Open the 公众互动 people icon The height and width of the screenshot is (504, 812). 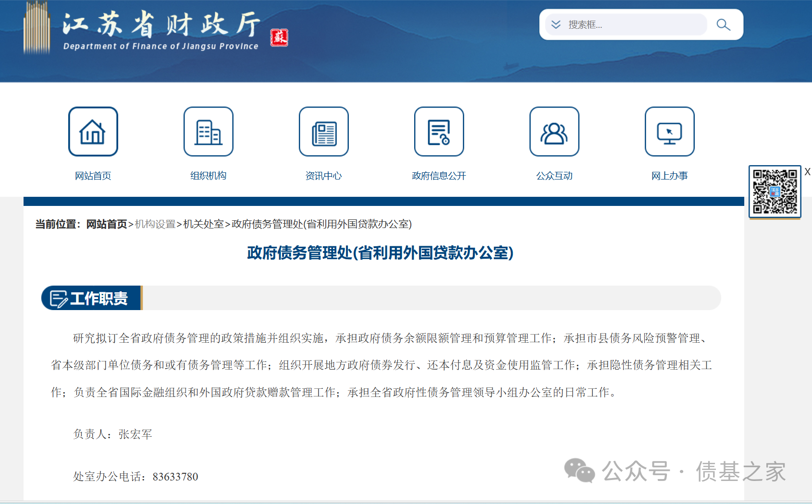(554, 132)
